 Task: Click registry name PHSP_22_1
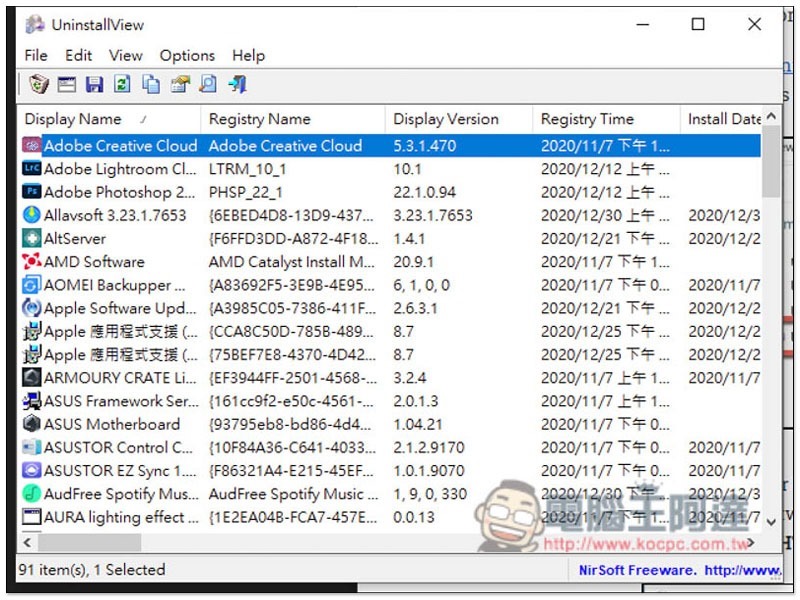coord(245,192)
